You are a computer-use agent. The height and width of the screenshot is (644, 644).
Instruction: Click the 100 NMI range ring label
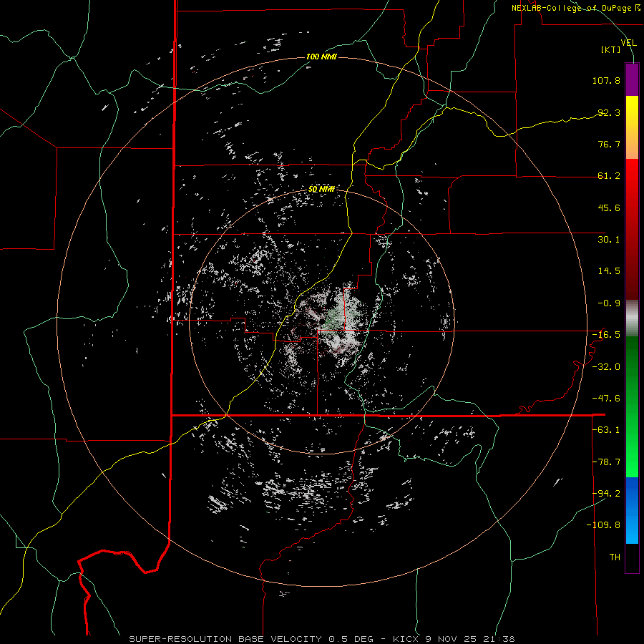pyautogui.click(x=321, y=57)
